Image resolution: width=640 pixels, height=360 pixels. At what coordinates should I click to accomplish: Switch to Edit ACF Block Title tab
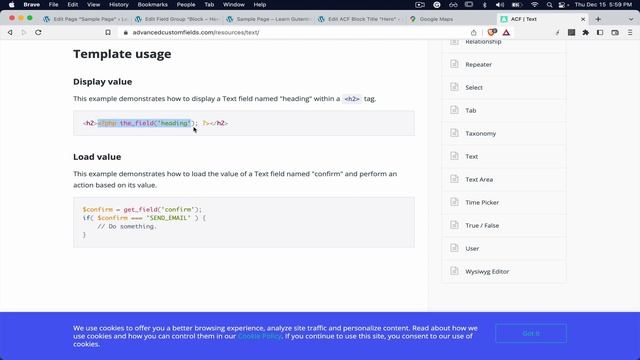(360, 19)
